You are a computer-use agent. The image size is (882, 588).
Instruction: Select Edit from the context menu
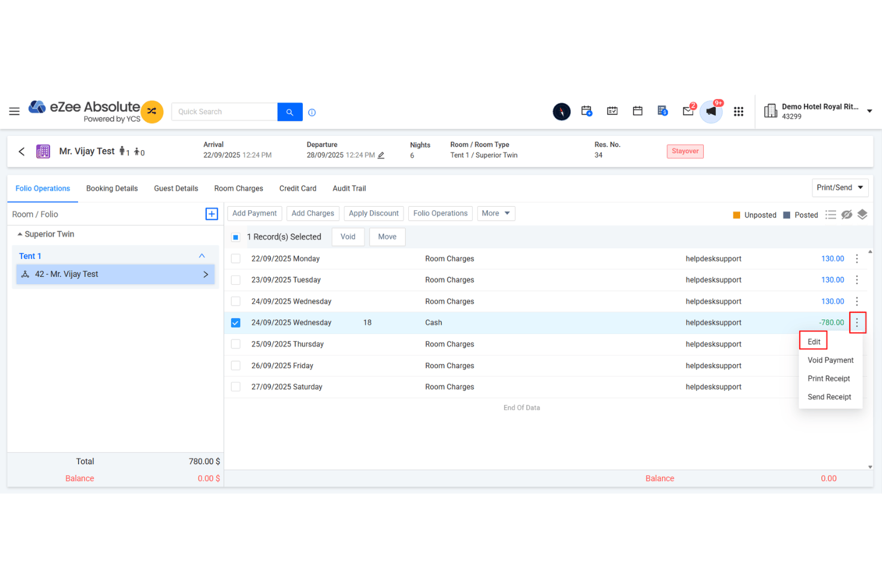[x=814, y=342]
